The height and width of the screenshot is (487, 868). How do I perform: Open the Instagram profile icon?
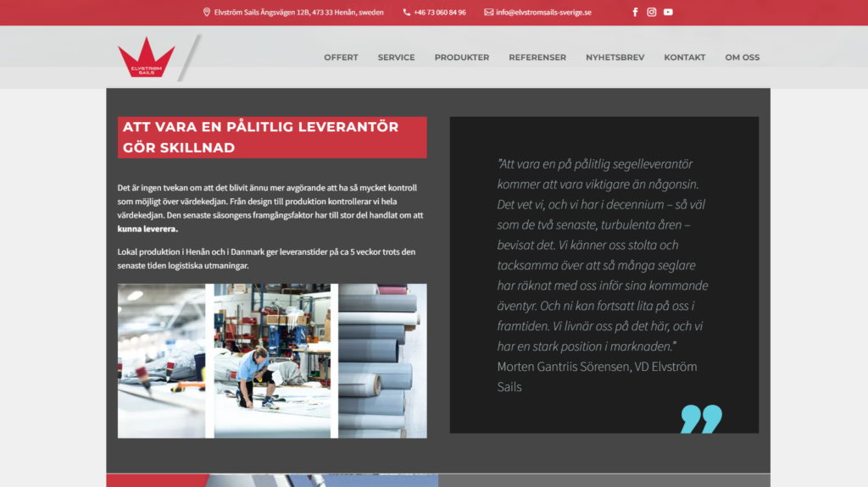tap(652, 12)
